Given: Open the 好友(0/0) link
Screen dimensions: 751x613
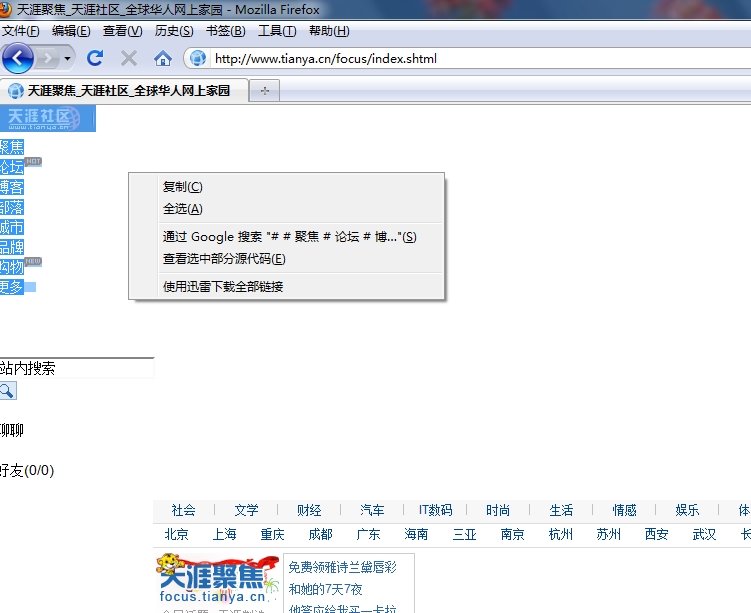Looking at the screenshot, I should click(27, 471).
